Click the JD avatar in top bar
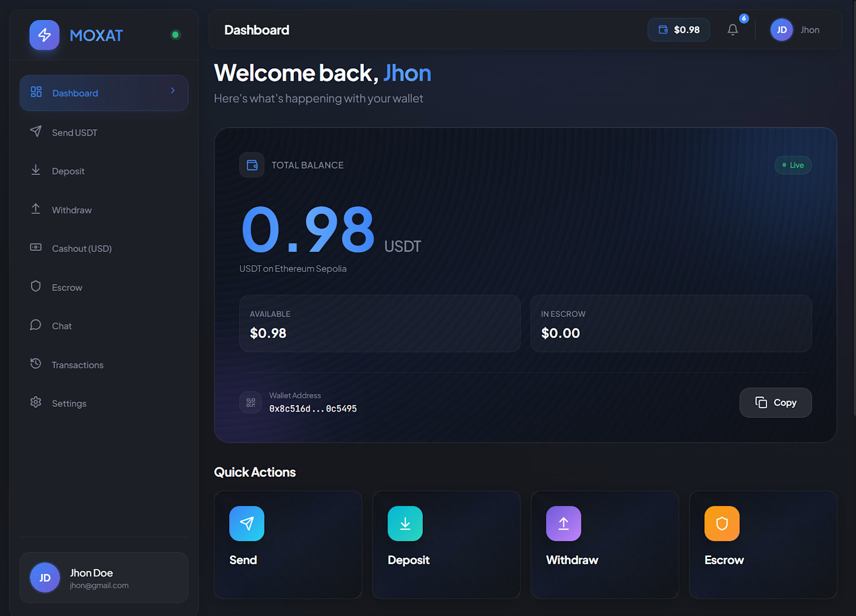The image size is (856, 616). 782,30
